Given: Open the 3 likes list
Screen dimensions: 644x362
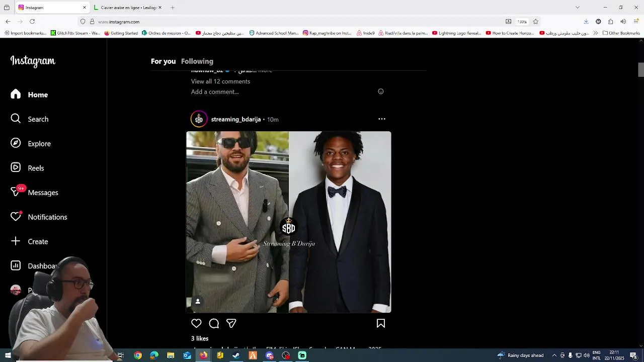Looking at the screenshot, I should 200,338.
